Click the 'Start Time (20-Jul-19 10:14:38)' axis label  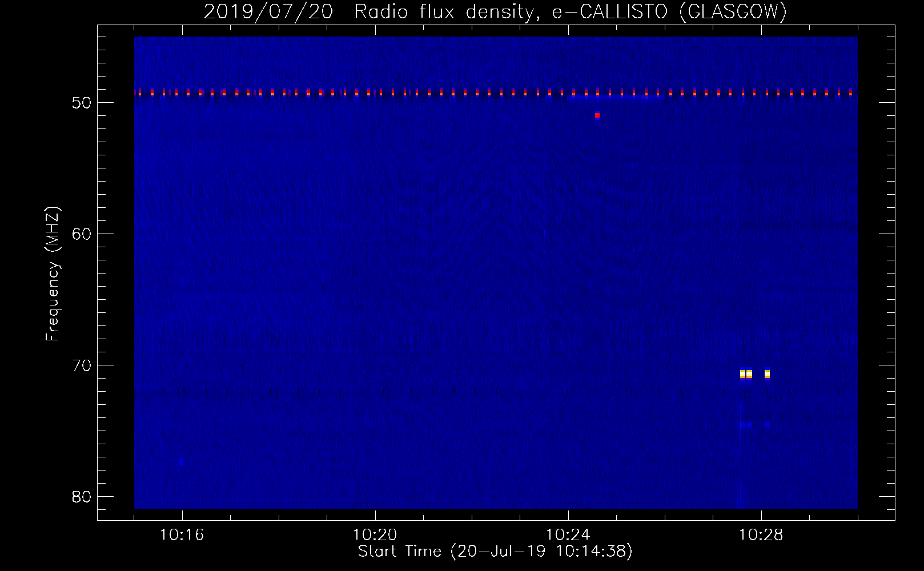tap(495, 552)
